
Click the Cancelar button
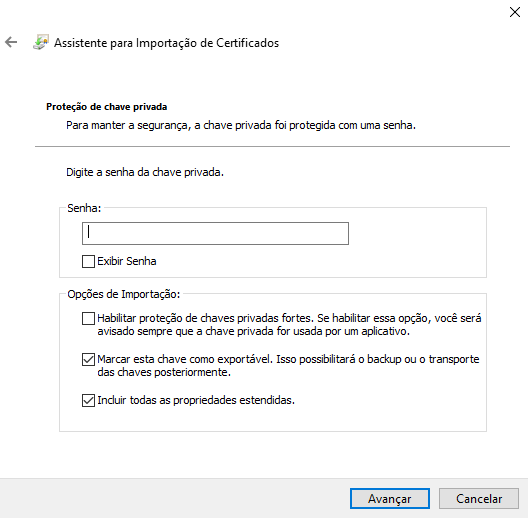(478, 498)
